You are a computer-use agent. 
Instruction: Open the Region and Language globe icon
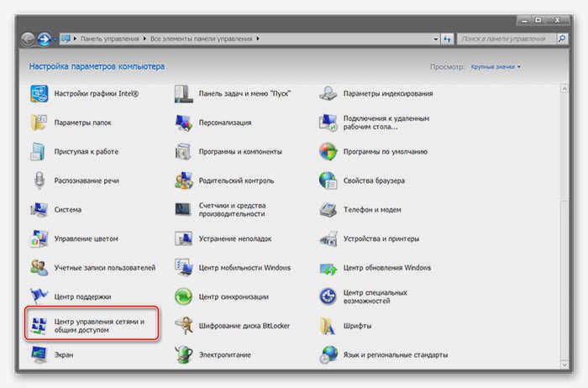[x=328, y=354]
